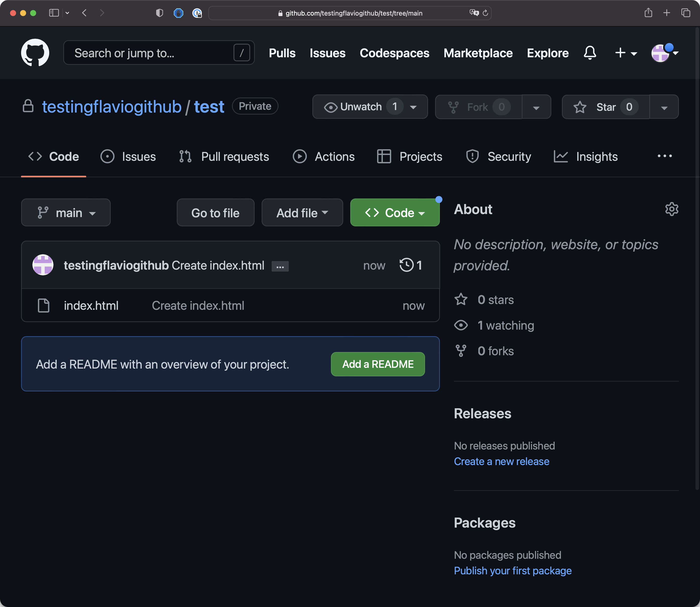Click the Safari share icon
This screenshot has height=607, width=700.
click(648, 13)
